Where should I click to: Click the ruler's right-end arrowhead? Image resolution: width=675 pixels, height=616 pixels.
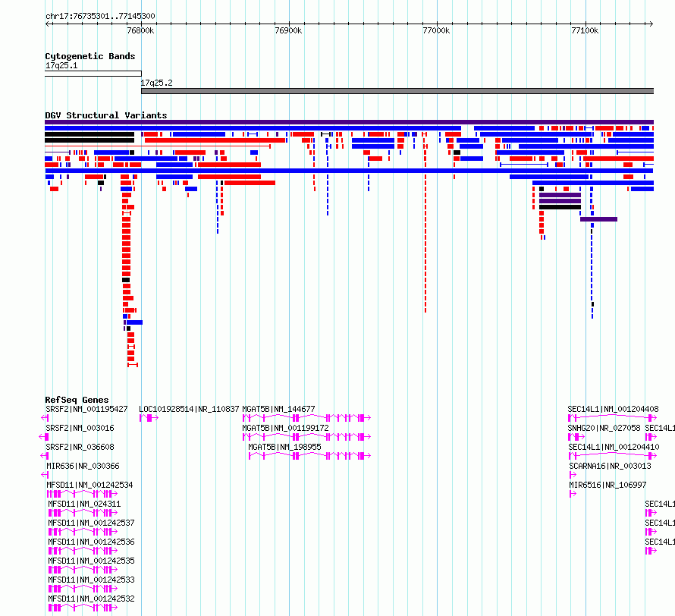click(651, 24)
